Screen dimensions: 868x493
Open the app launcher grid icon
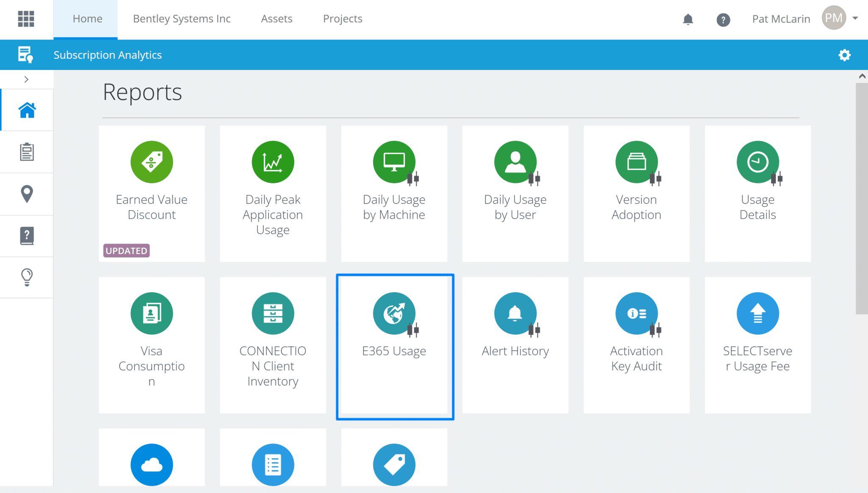(26, 19)
